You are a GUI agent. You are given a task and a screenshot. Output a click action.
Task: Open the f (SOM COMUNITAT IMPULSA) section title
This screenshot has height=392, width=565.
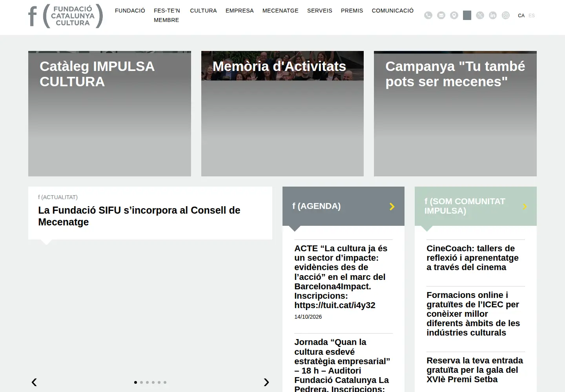click(x=465, y=206)
